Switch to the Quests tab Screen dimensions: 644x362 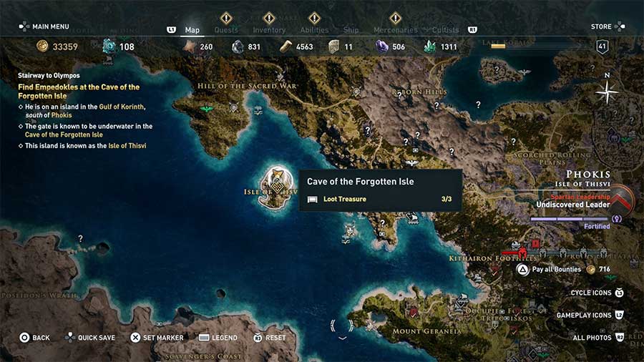(226, 30)
